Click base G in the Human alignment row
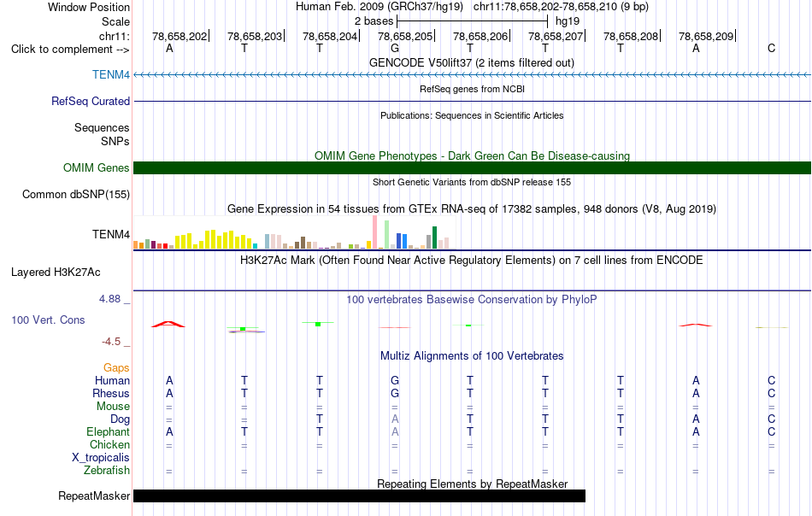This screenshot has height=516, width=812. pos(395,381)
